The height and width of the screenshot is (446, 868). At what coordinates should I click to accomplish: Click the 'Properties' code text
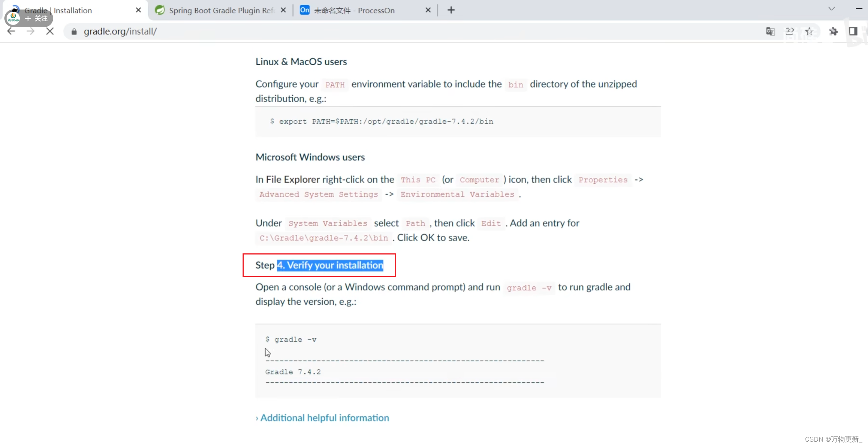tap(603, 180)
